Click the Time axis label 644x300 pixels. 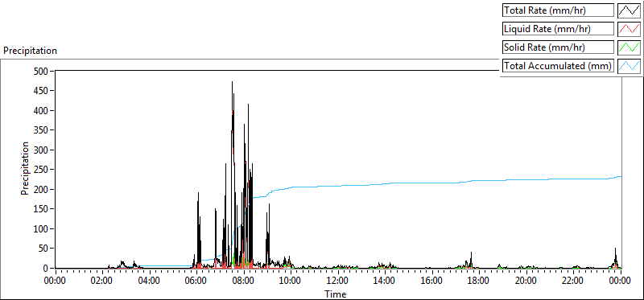[x=336, y=294]
